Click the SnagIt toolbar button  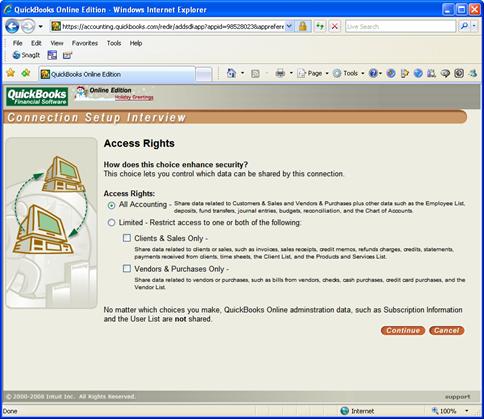pos(26,55)
